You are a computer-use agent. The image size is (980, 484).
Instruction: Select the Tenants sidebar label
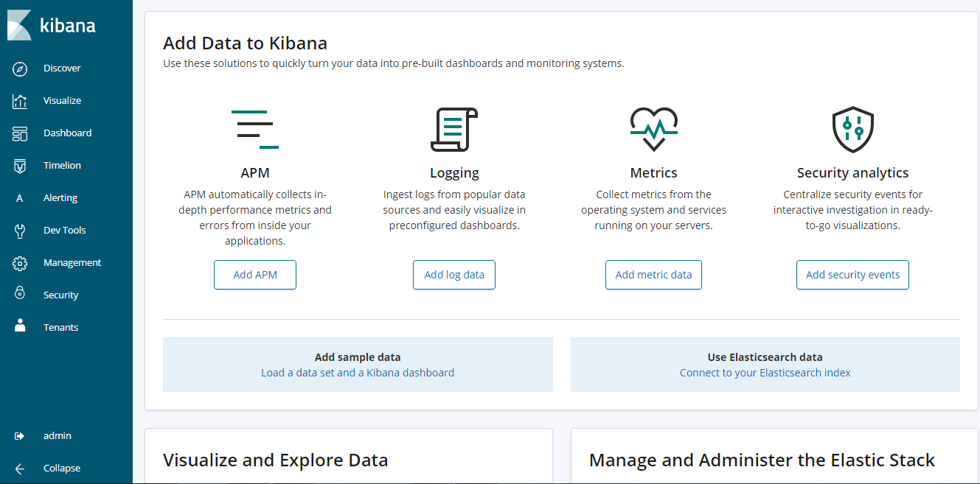(x=60, y=328)
